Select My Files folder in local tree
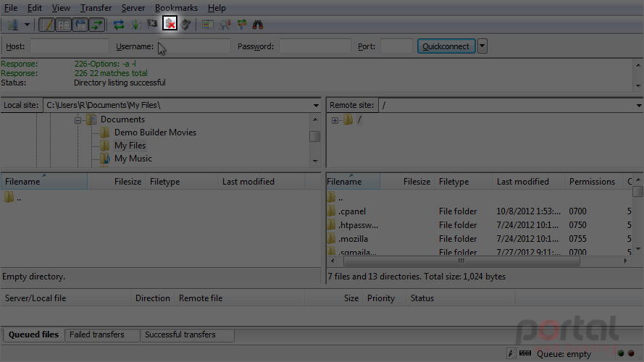Viewport: 644px width, 362px height. [x=130, y=146]
